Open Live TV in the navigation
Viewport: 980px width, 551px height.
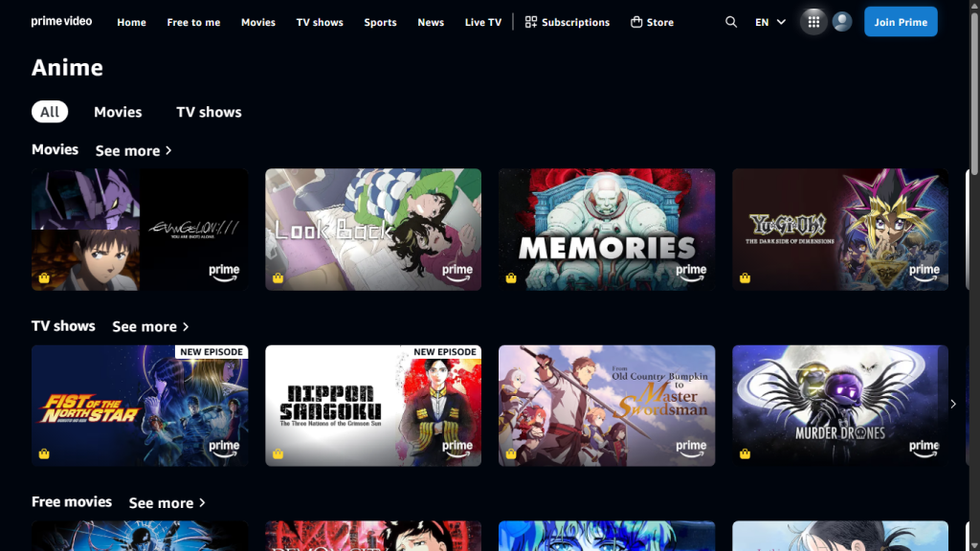coord(483,22)
